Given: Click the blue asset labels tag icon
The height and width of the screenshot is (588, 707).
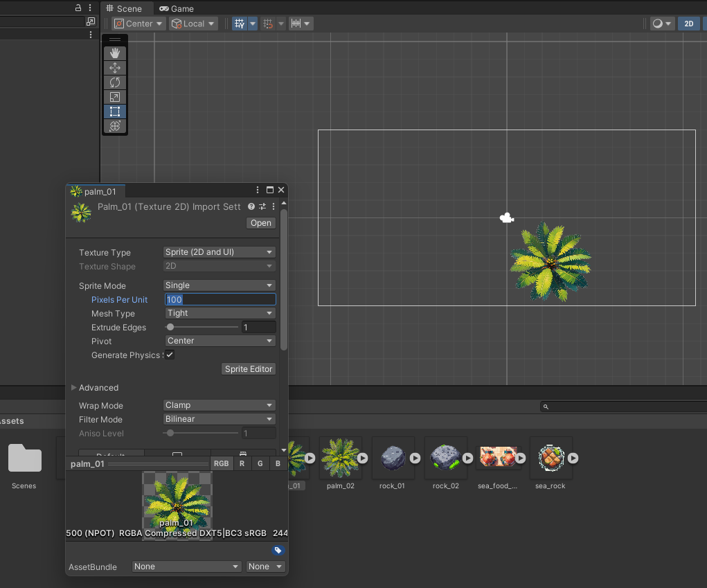Looking at the screenshot, I should [x=278, y=550].
